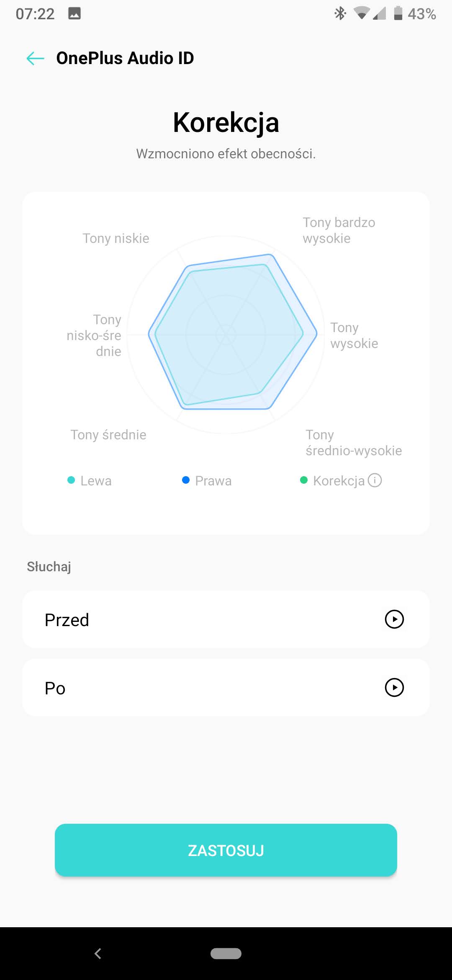Tap the battery status icon
The width and height of the screenshot is (452, 980).
click(x=398, y=13)
